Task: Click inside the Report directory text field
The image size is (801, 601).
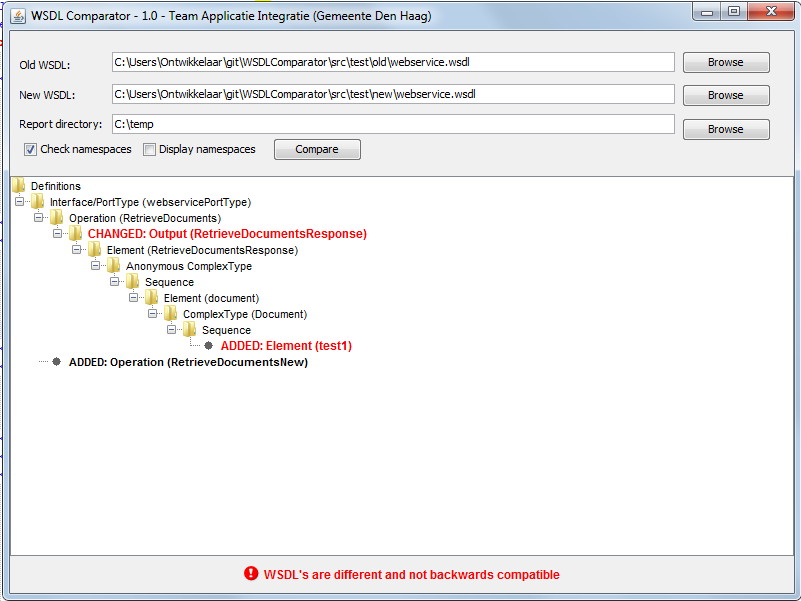Action: (395, 123)
